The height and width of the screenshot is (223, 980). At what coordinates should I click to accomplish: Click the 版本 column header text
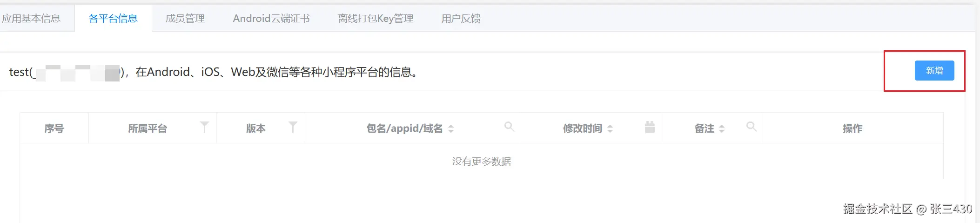click(x=255, y=128)
